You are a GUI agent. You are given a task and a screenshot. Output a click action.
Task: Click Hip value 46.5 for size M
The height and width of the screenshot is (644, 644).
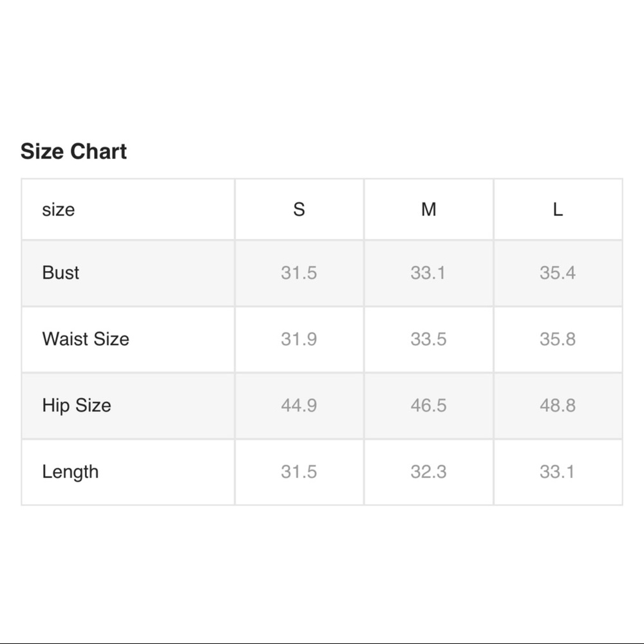pos(428,405)
